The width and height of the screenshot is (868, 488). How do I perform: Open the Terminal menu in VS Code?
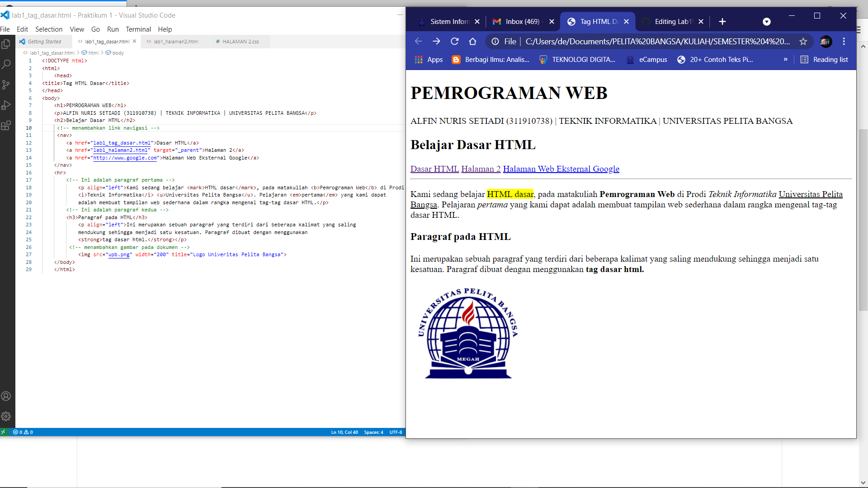pyautogui.click(x=138, y=29)
